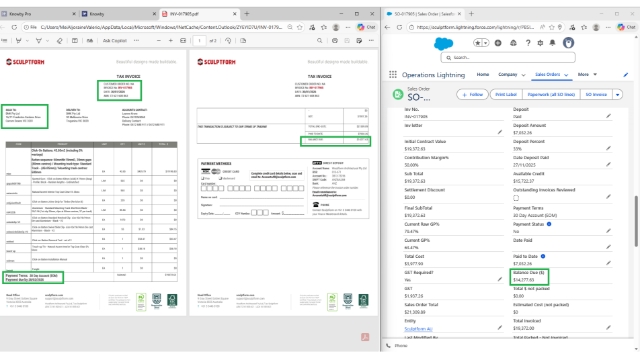Edit the Date Paid field pencil

608,247
